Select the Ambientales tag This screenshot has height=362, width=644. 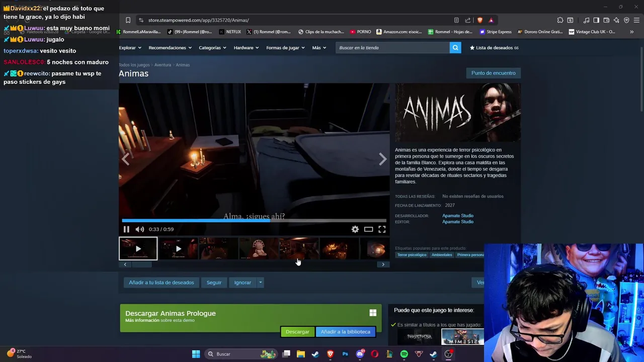(x=442, y=255)
